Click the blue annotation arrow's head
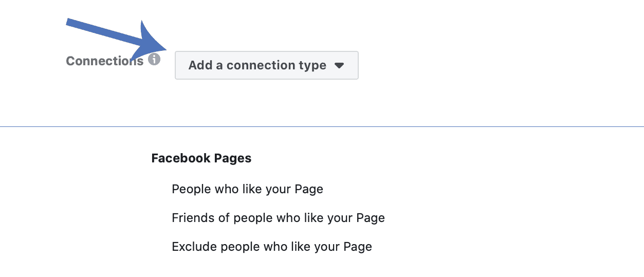The height and width of the screenshot is (277, 644). click(152, 42)
